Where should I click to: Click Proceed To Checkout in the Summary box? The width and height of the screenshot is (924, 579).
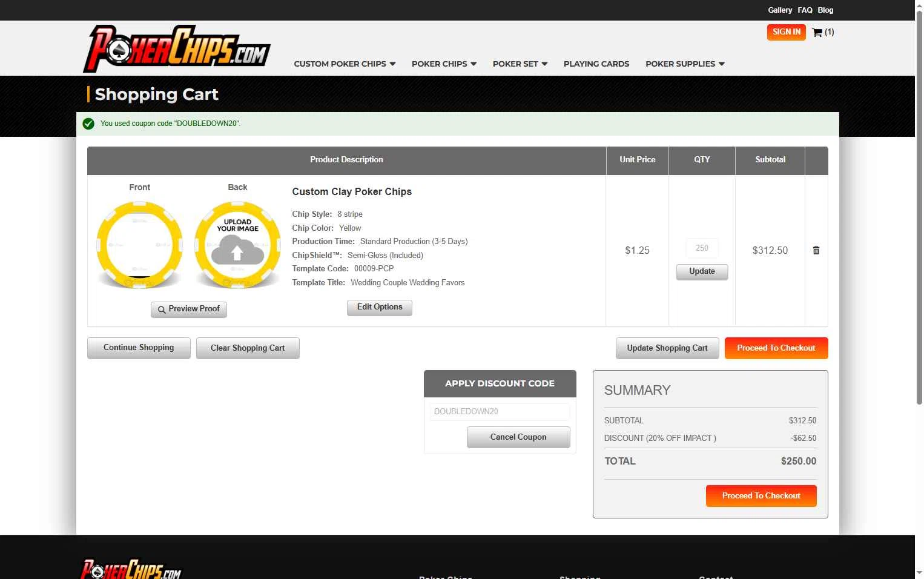(761, 496)
